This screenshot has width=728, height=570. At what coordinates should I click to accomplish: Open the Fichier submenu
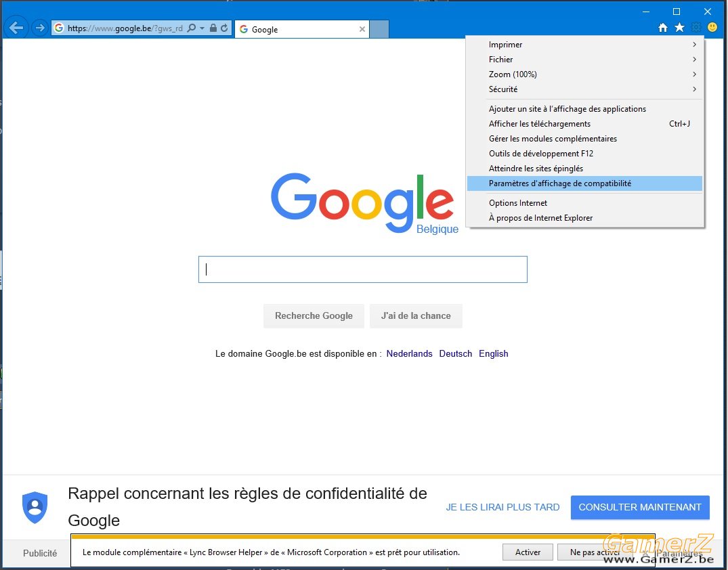(584, 60)
